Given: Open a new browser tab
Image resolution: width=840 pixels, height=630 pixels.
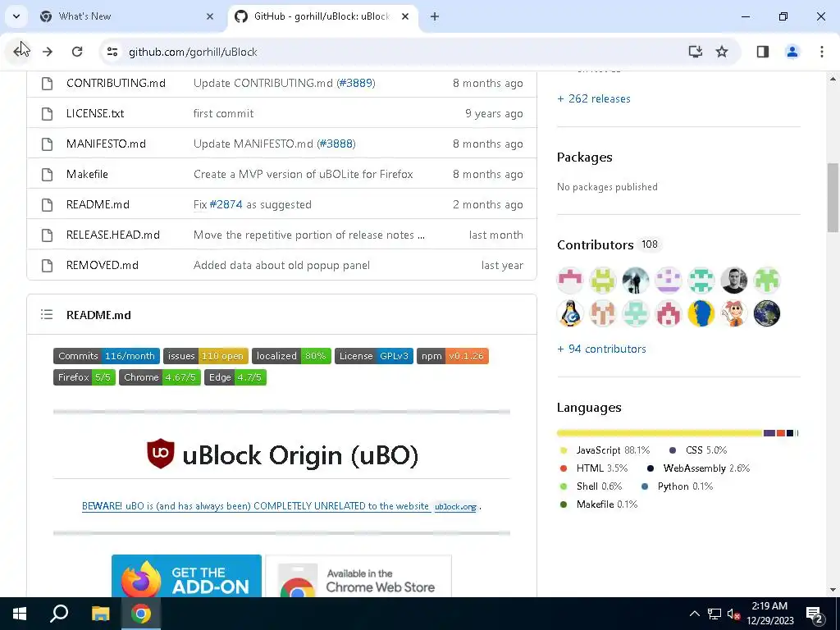Looking at the screenshot, I should [x=435, y=16].
